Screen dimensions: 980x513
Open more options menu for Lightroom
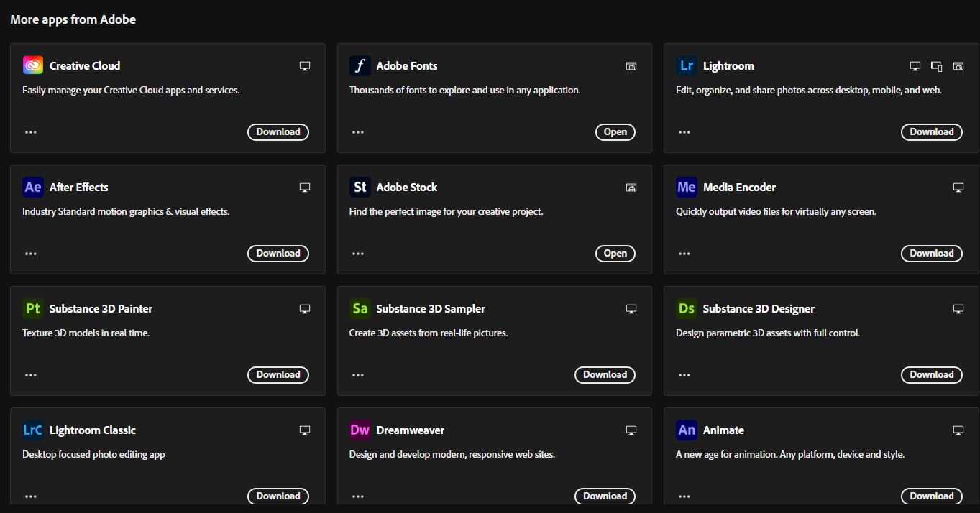[684, 132]
